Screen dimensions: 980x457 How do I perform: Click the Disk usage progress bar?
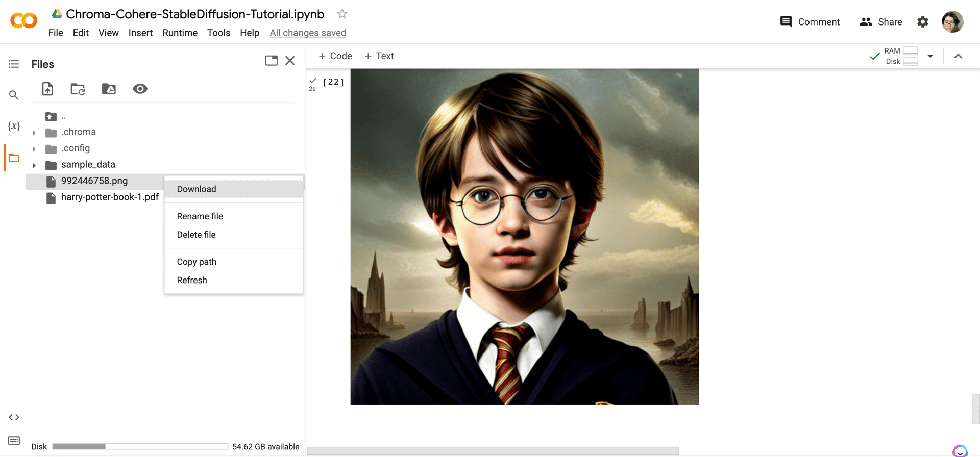pos(140,446)
